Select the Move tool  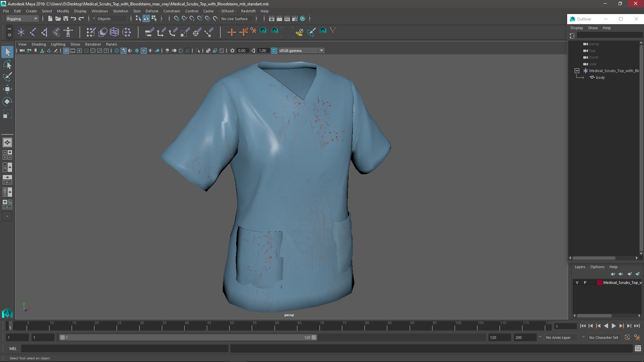click(x=7, y=89)
